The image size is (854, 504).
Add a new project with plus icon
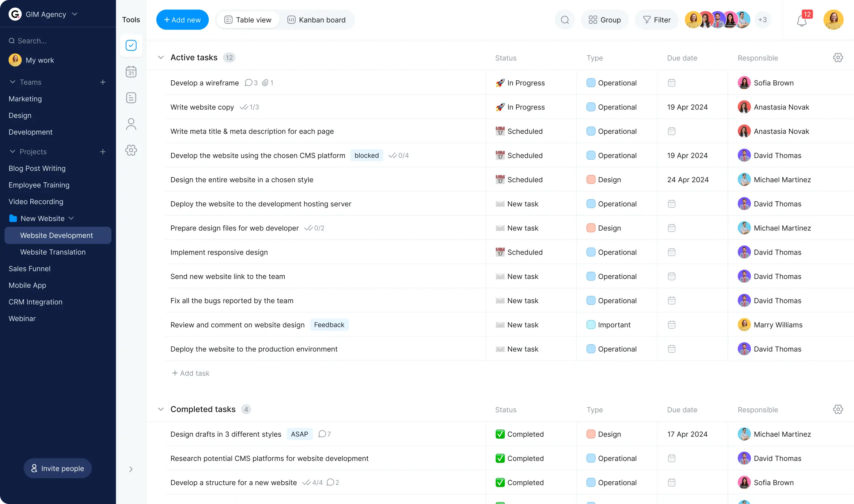(103, 152)
